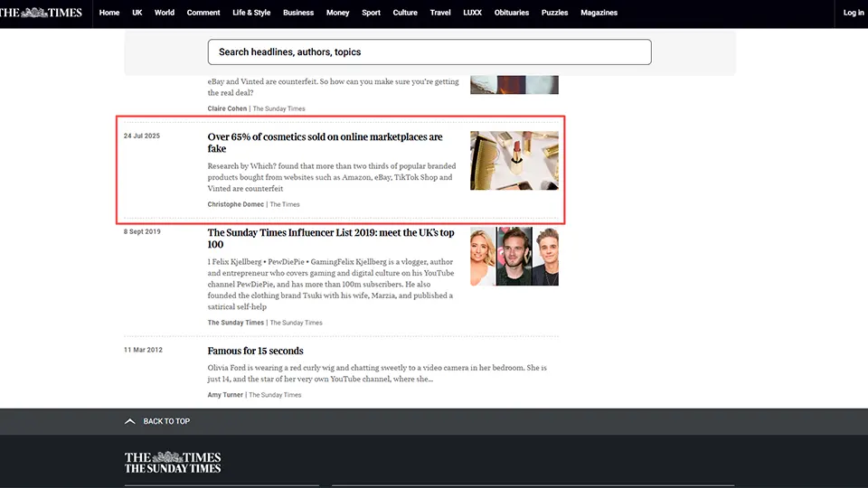Click The Sunday Times bold author byline
The height and width of the screenshot is (488, 868).
(x=236, y=323)
